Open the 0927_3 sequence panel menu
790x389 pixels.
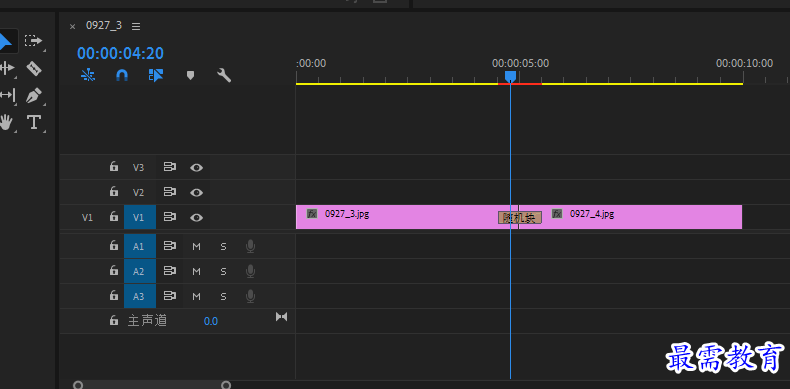[x=136, y=26]
